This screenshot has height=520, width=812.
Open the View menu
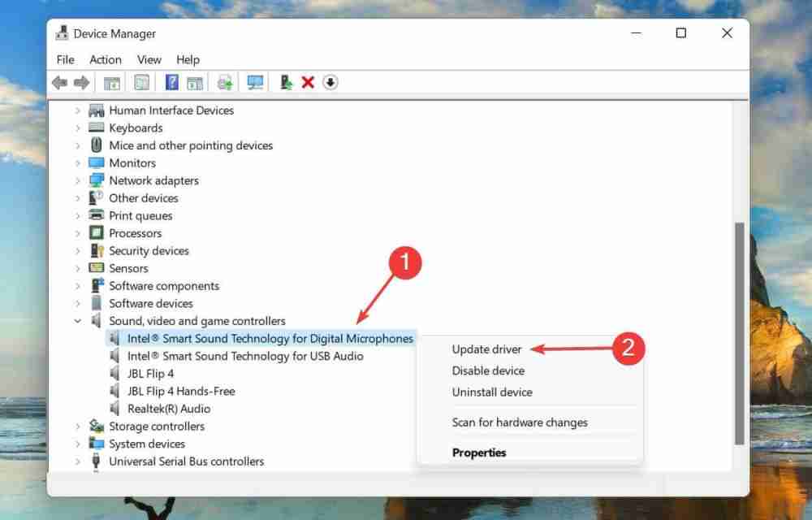point(149,59)
